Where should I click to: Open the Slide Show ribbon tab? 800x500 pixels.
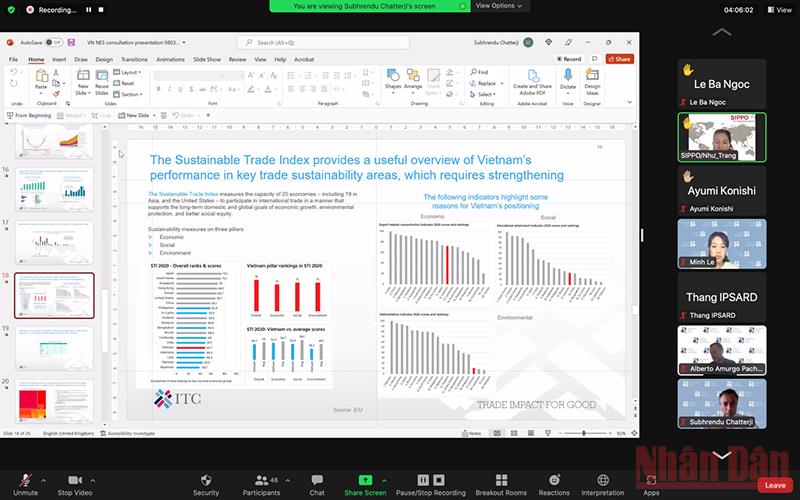click(206, 59)
